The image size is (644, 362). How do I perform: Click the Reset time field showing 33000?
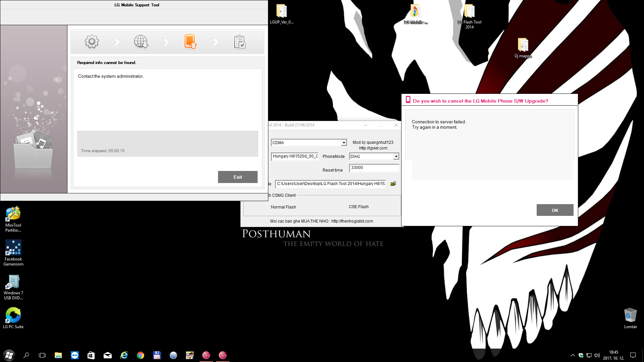374,168
